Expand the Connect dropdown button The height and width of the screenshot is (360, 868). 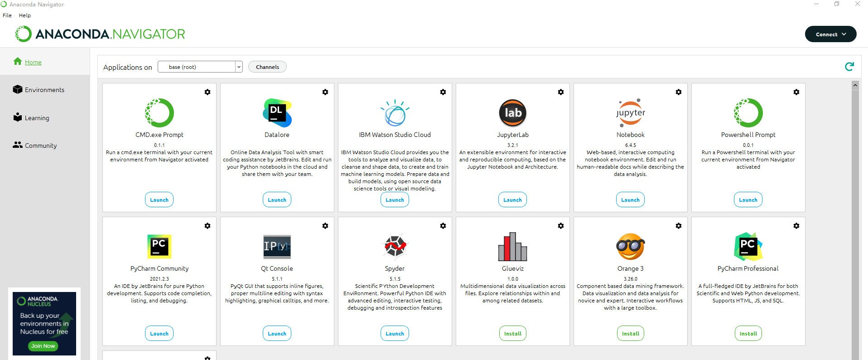831,34
